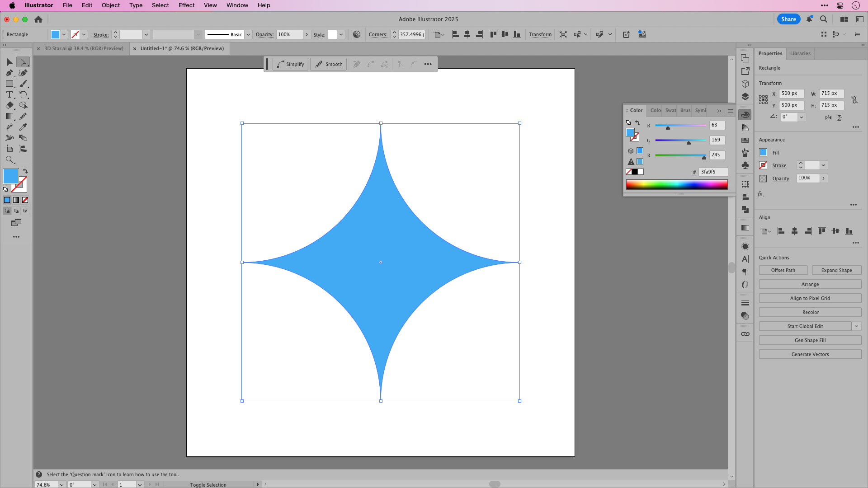Switch to Draw Behind drawing mode
The width and height of the screenshot is (868, 488).
[x=17, y=211]
